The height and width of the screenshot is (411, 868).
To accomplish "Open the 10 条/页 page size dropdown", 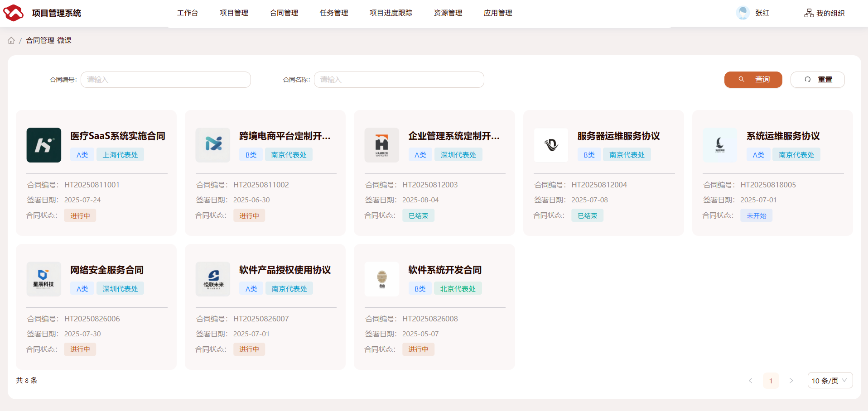I will [830, 380].
